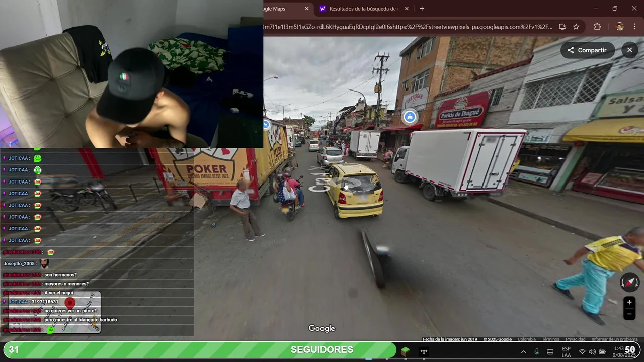
Task: Click the SEGUIDORES follower progress bar
Action: (x=200, y=350)
